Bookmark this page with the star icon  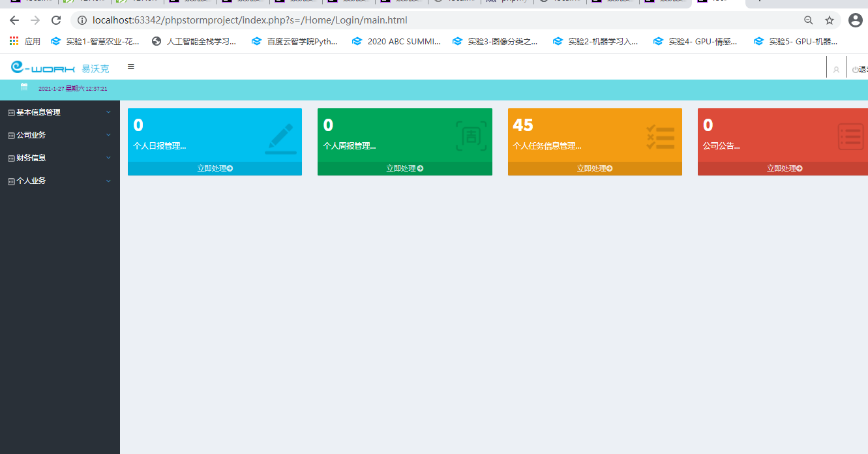tap(830, 20)
